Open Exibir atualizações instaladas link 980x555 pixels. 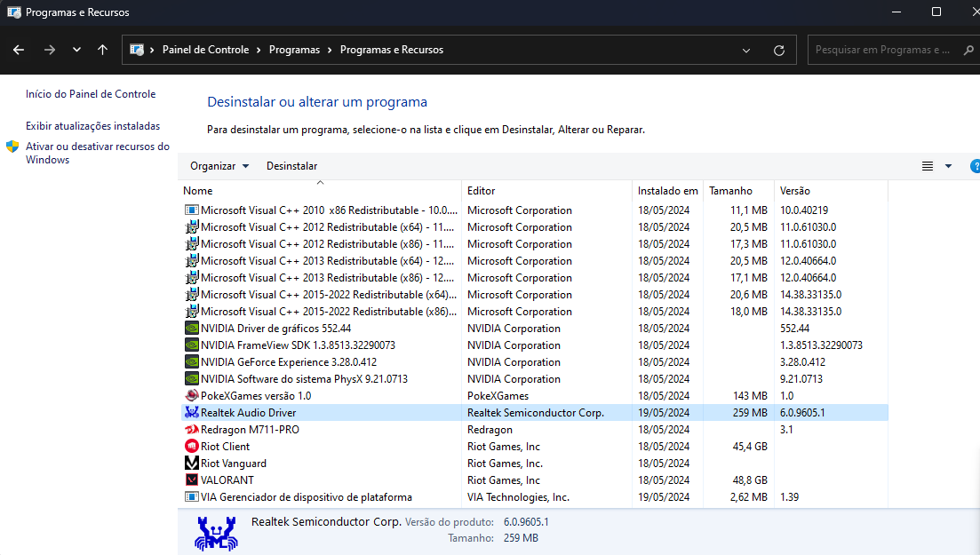92,126
